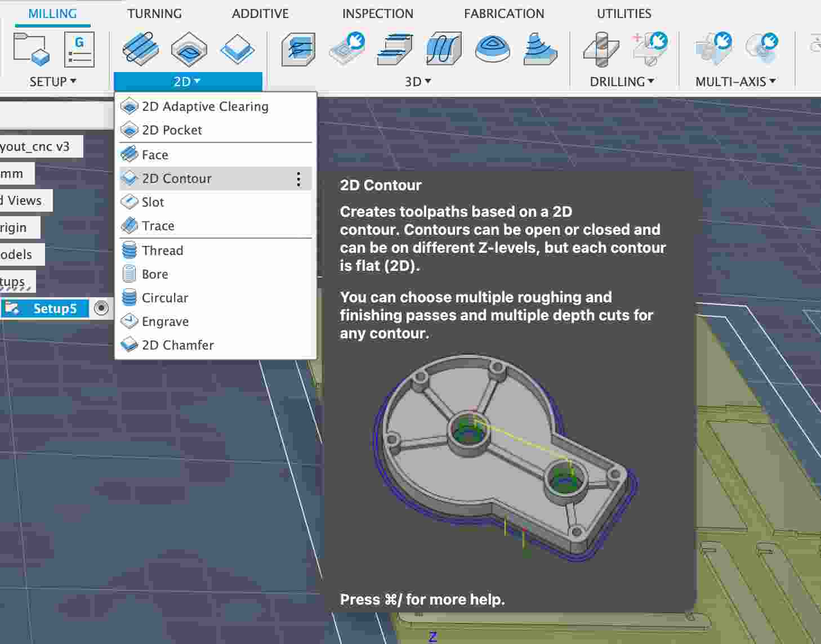This screenshot has width=821, height=644.
Task: Switch to the TURNING tab
Action: coord(154,14)
